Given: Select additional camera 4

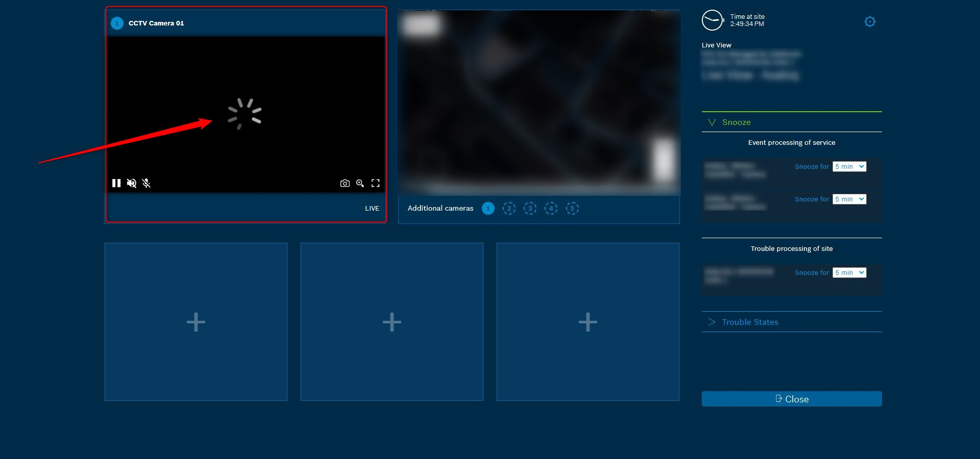Looking at the screenshot, I should tap(551, 208).
